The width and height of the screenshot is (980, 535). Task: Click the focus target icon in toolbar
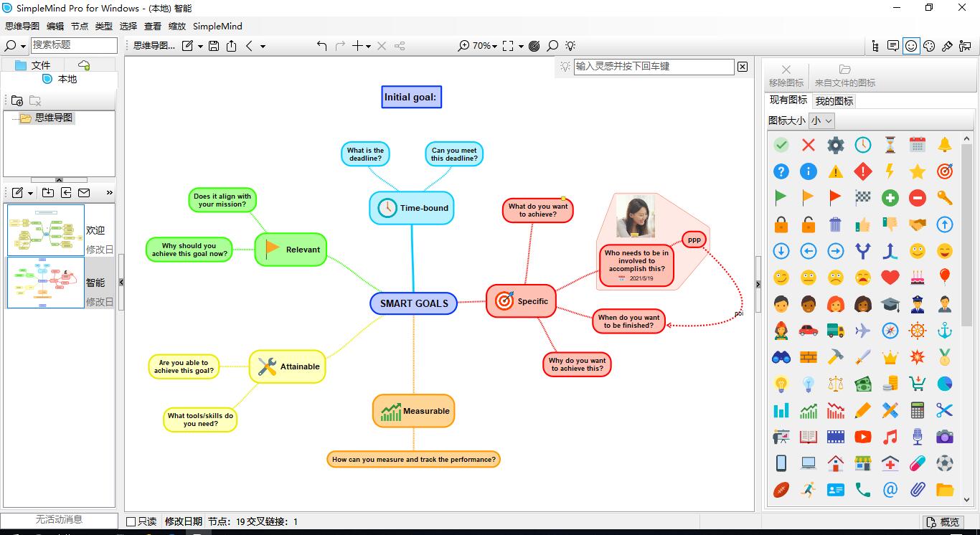coord(534,46)
